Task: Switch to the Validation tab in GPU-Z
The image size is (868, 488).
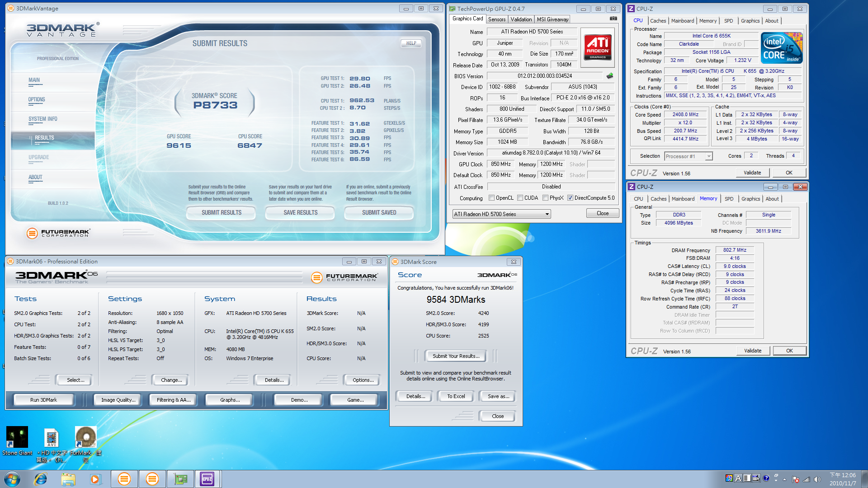Action: tap(521, 19)
